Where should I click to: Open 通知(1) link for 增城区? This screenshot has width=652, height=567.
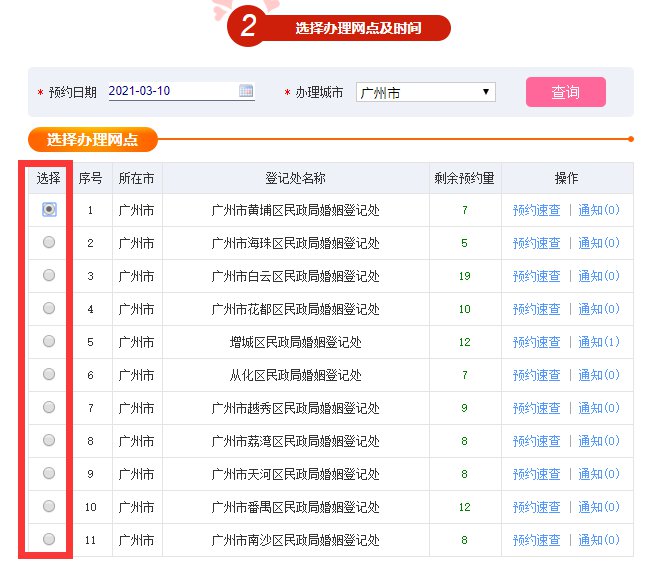[599, 342]
